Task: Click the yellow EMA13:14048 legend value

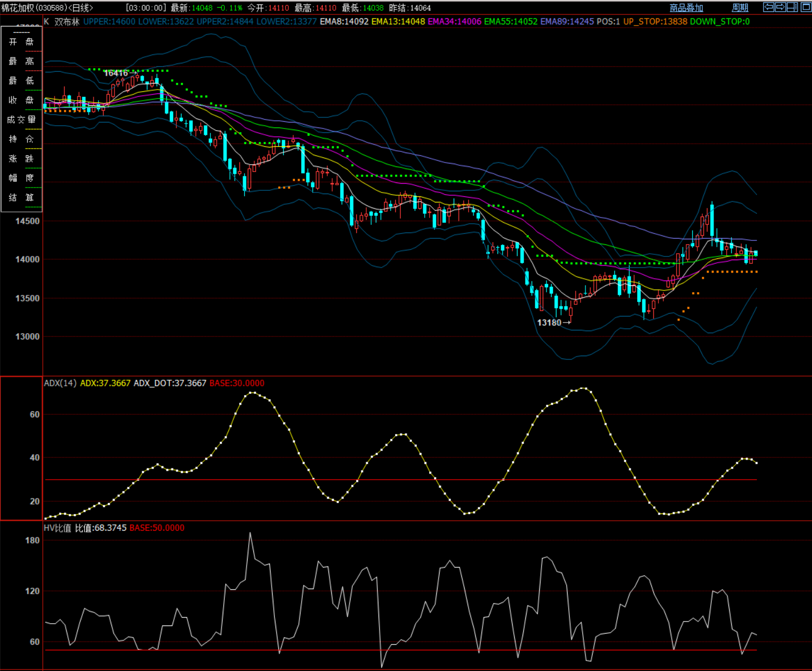Action: pos(397,22)
